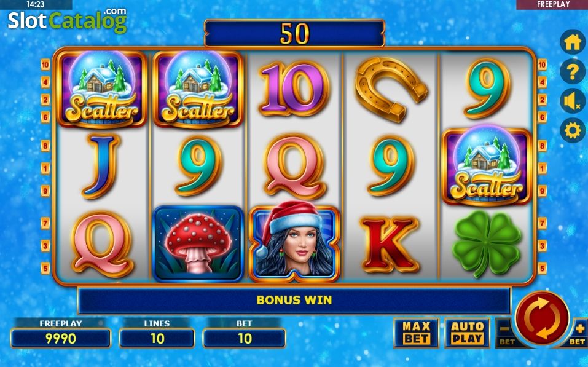Open the help question mark icon

573,71
